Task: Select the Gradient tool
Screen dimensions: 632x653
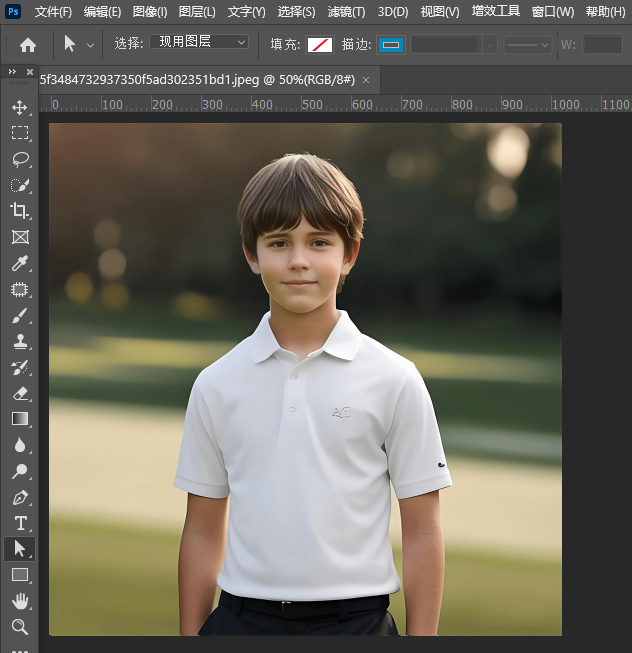Action: [x=20, y=419]
